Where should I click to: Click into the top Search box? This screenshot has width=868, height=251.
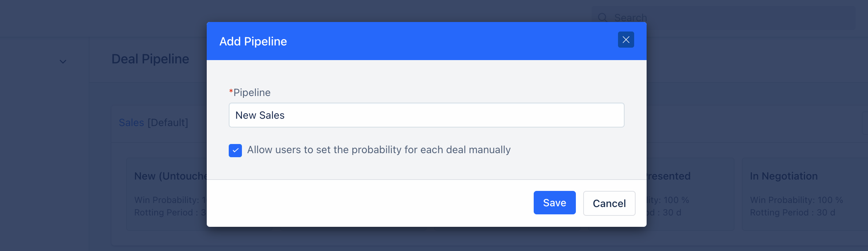tap(724, 17)
